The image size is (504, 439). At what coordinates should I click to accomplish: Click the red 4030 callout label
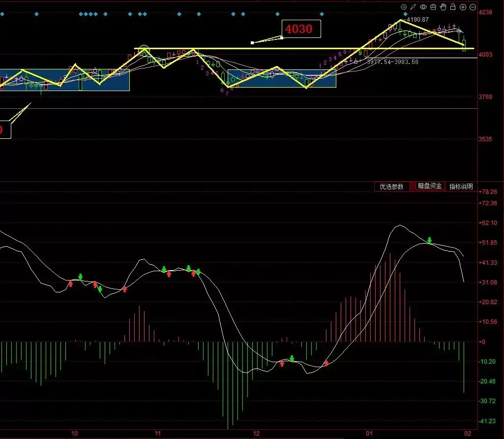coord(299,29)
